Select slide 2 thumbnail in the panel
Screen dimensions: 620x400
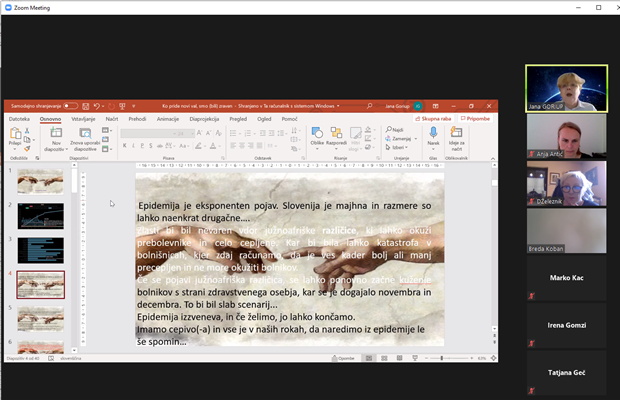[40, 216]
